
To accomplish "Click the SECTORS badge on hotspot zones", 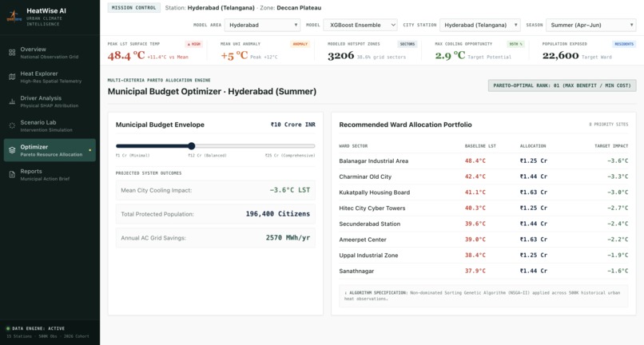I will [407, 44].
